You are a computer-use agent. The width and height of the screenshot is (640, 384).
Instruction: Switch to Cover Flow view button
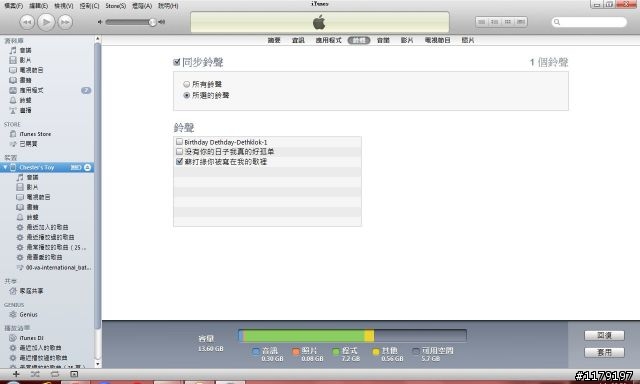coord(521,22)
